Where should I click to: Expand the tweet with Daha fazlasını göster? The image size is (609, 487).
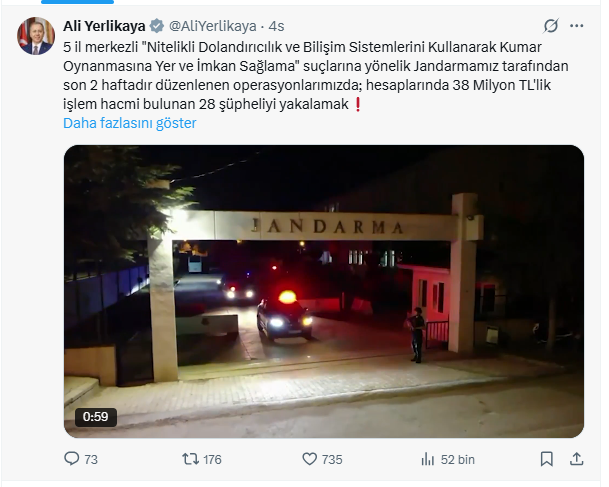(130, 123)
